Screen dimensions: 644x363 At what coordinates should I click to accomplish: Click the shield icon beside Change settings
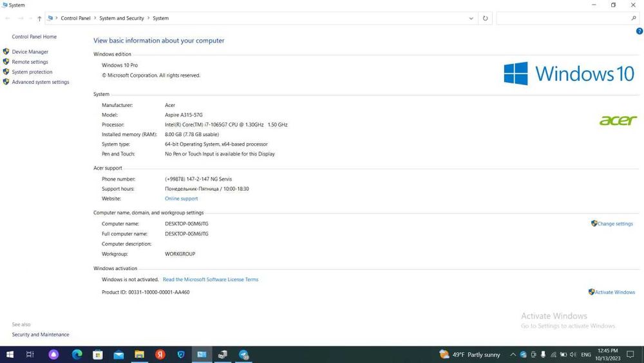point(594,224)
